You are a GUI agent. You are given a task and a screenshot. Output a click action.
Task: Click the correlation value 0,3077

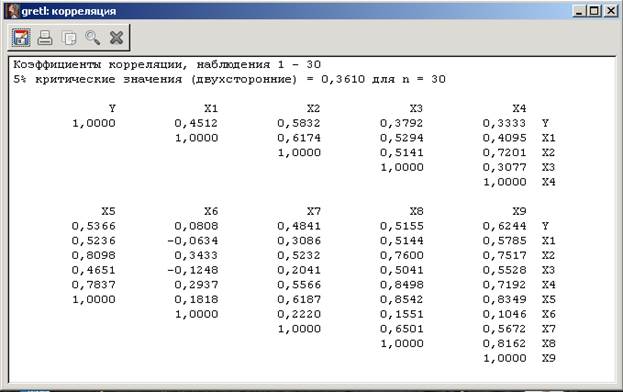(505, 167)
